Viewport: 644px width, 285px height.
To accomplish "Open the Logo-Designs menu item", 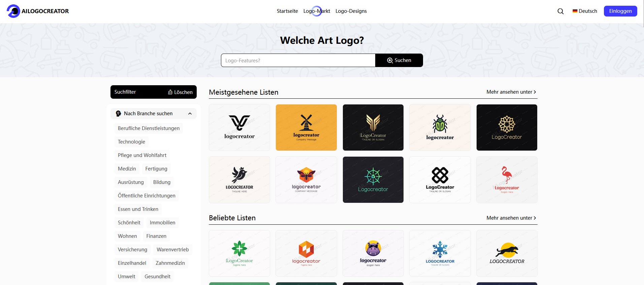I will (x=351, y=11).
